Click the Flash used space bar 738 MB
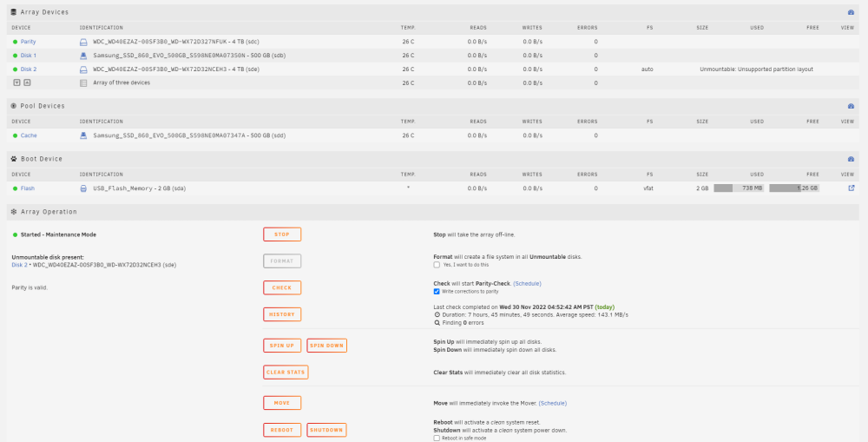 pos(739,188)
